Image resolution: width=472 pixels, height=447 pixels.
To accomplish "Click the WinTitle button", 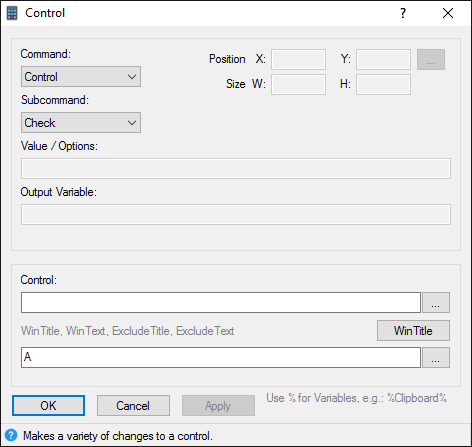I will point(413,331).
